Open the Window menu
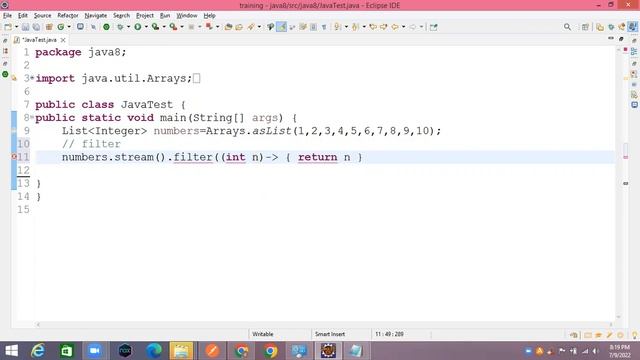Image resolution: width=640 pixels, height=360 pixels. click(187, 16)
